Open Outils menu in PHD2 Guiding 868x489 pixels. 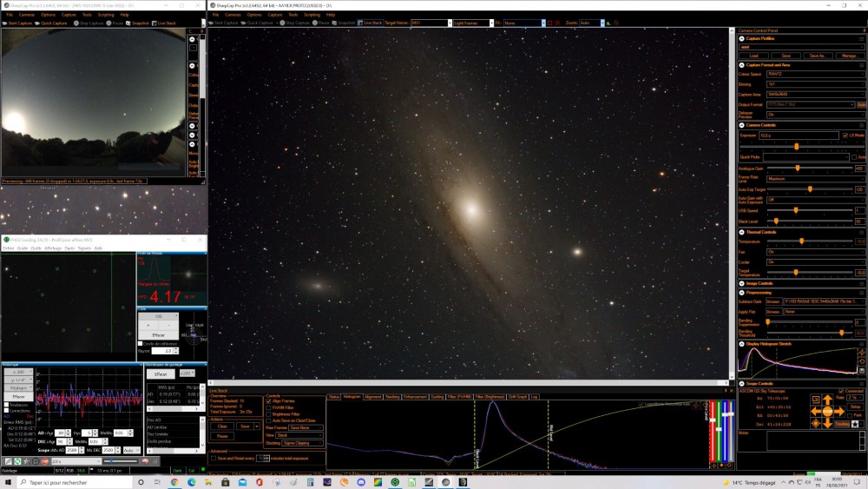(x=36, y=248)
